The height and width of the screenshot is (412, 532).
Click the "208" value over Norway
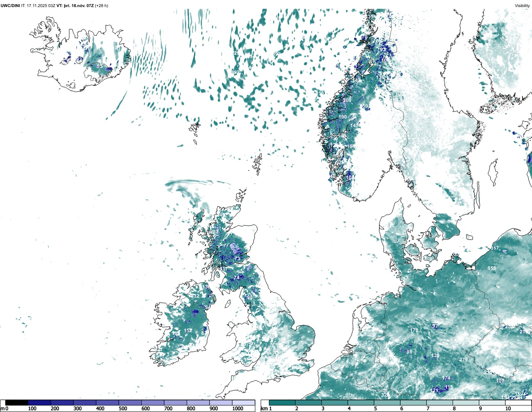[x=347, y=100]
